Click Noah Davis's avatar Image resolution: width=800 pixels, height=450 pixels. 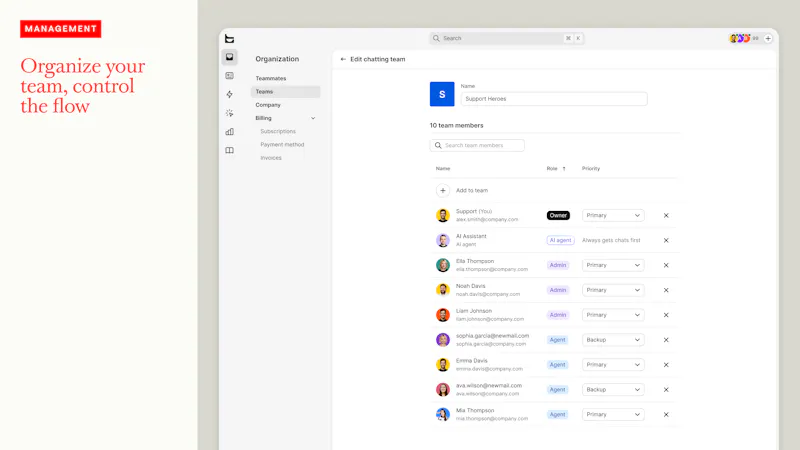point(443,290)
